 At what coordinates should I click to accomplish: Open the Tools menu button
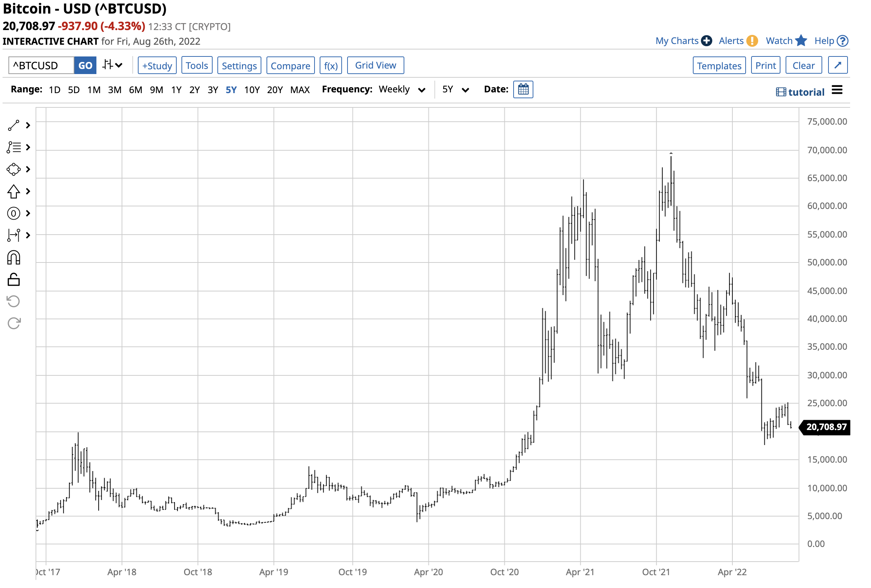tap(197, 66)
